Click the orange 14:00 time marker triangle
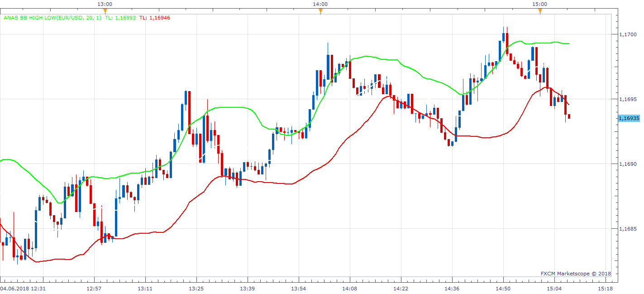 pyautogui.click(x=320, y=11)
